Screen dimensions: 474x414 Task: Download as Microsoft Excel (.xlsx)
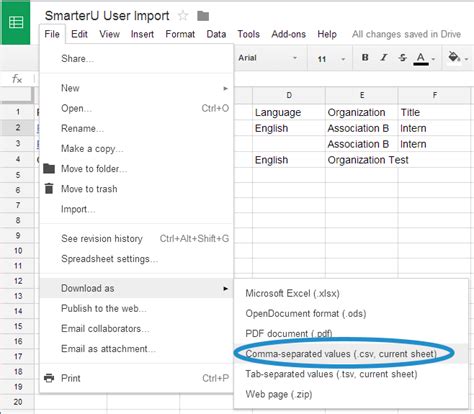tap(351, 293)
